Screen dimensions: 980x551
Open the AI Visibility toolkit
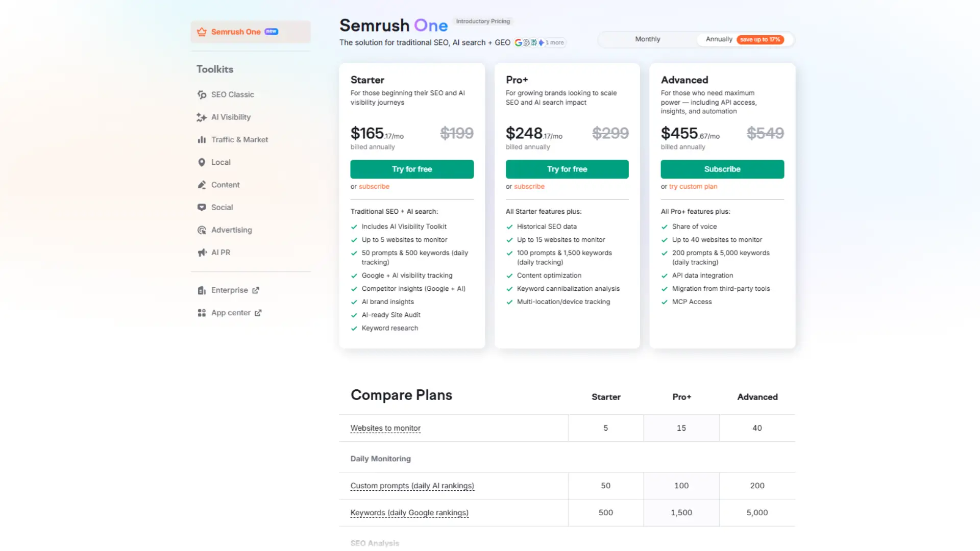pos(202,117)
